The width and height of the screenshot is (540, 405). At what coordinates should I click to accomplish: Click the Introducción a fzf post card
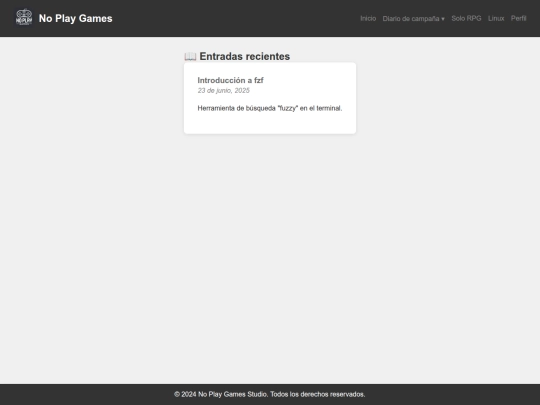(270, 98)
